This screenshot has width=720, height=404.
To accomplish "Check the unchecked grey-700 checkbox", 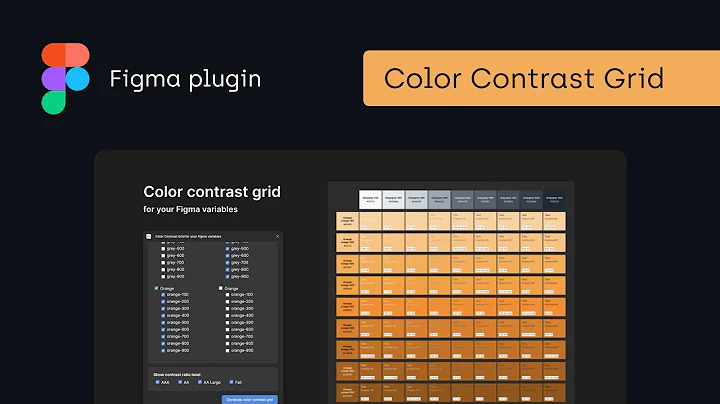I will 163,263.
